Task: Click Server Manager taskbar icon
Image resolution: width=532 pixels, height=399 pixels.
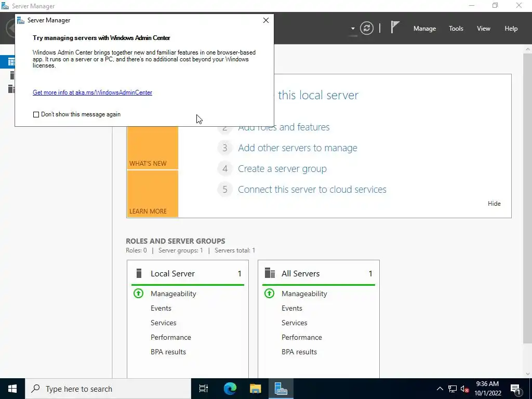Action: tap(281, 389)
